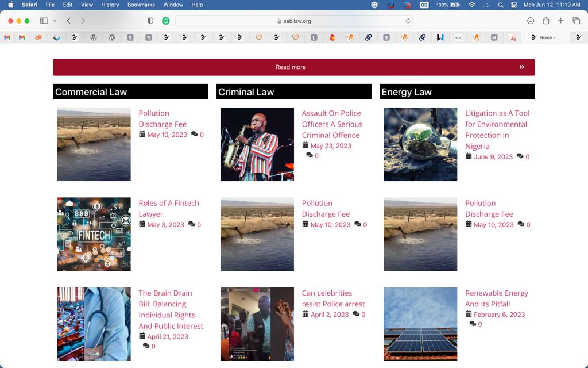Show the tab overview
Image resolution: width=588 pixels, height=368 pixels.
click(577, 21)
